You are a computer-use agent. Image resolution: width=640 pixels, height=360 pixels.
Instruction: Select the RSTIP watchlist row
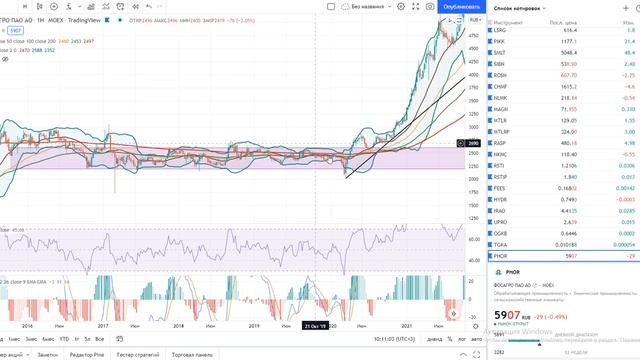[563, 177]
